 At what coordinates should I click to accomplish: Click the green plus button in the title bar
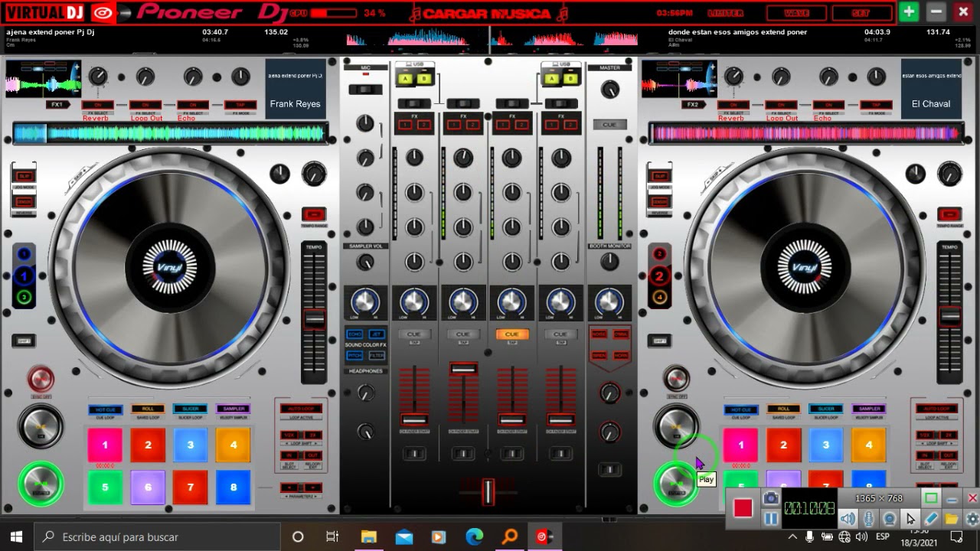[909, 11]
